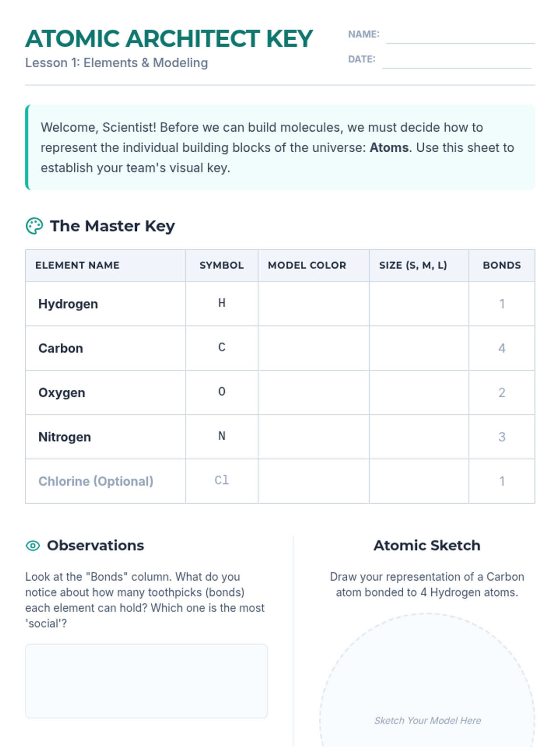The width and height of the screenshot is (560, 747).
Task: Click the Date input line
Action: (456, 61)
